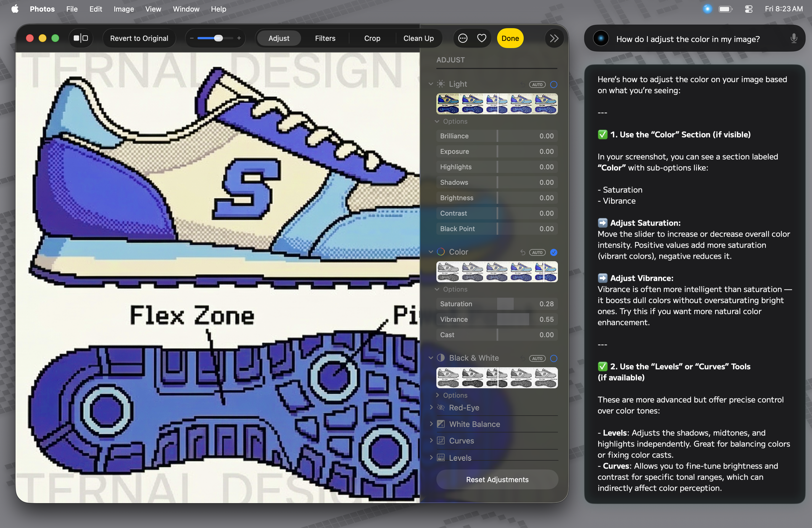Open the Image menu
Image resolution: width=812 pixels, height=528 pixels.
click(123, 9)
